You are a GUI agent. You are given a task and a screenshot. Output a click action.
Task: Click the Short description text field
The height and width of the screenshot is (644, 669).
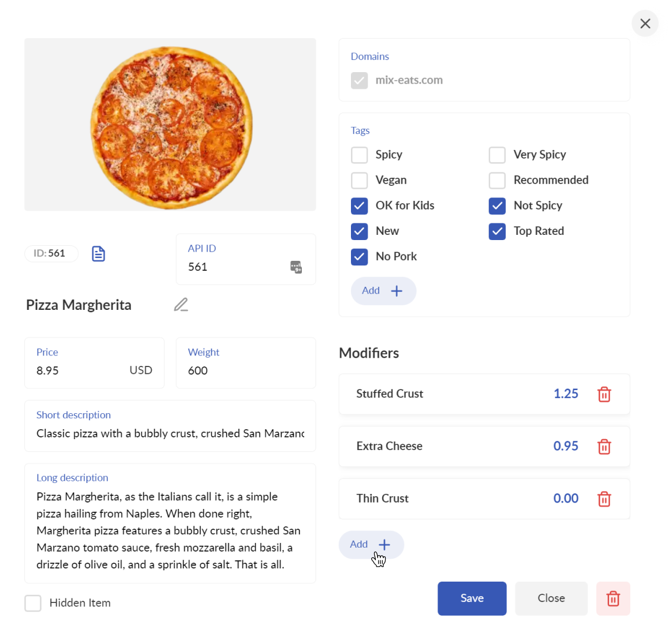[170, 426]
